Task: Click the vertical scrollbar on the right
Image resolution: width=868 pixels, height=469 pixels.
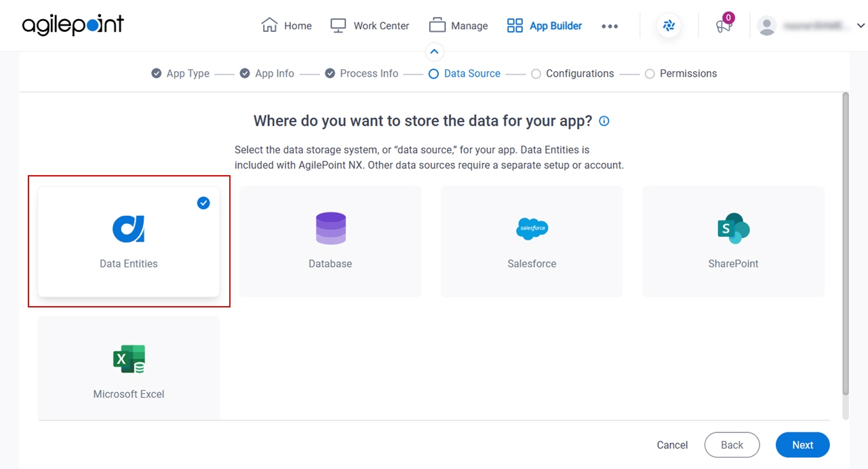Action: coord(845,243)
